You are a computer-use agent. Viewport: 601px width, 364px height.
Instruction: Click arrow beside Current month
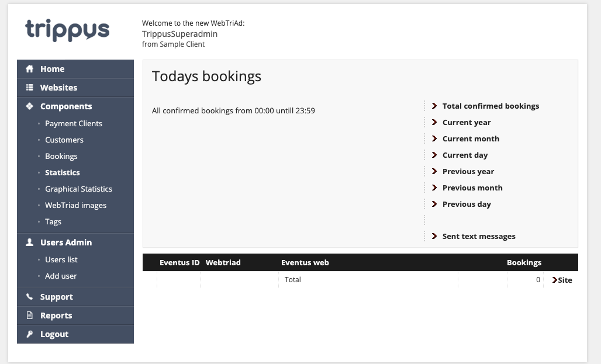click(x=434, y=138)
